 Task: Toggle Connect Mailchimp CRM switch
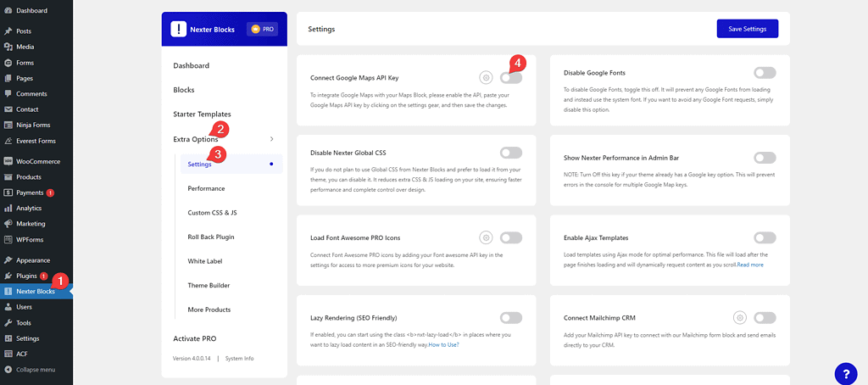coord(765,317)
